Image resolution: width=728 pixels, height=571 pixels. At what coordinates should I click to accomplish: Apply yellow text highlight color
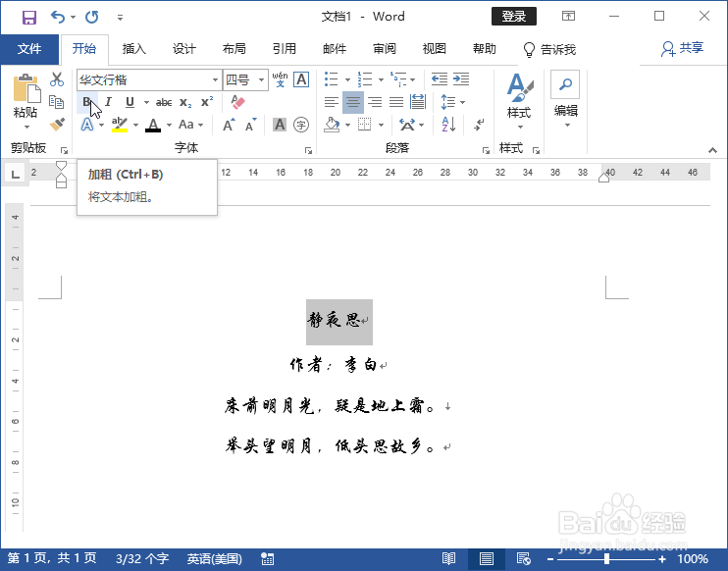(x=120, y=125)
